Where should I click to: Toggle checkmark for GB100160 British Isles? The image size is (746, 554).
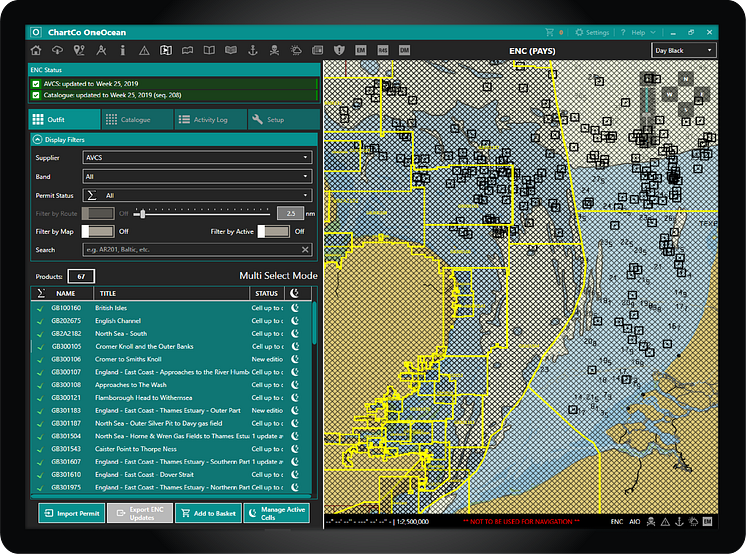[40, 308]
